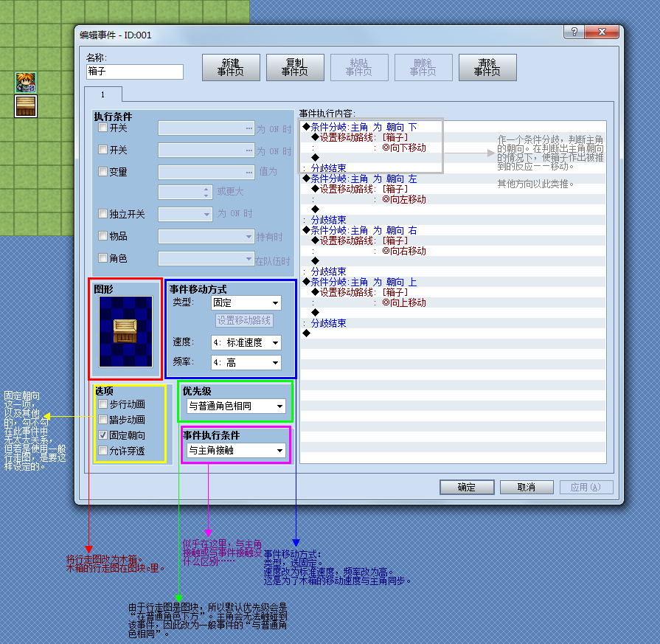This screenshot has width=660, height=644.
Task: Click the help question mark button
Action: (x=574, y=32)
